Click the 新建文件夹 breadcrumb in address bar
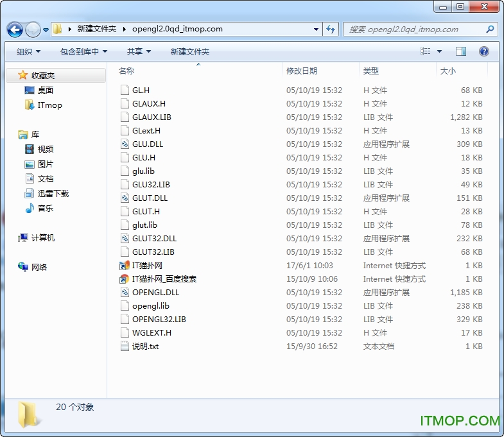504x437 pixels. point(97,29)
